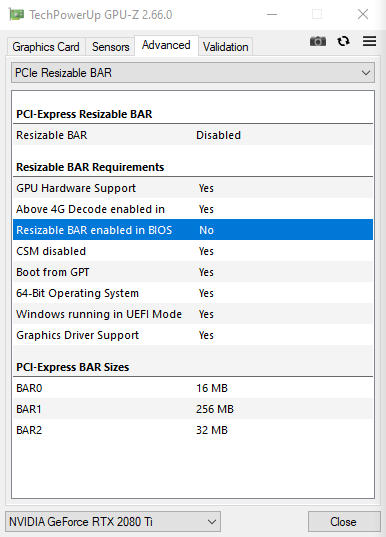Select the Advanced tab
Viewport: 386px width, 537px height.
click(166, 45)
